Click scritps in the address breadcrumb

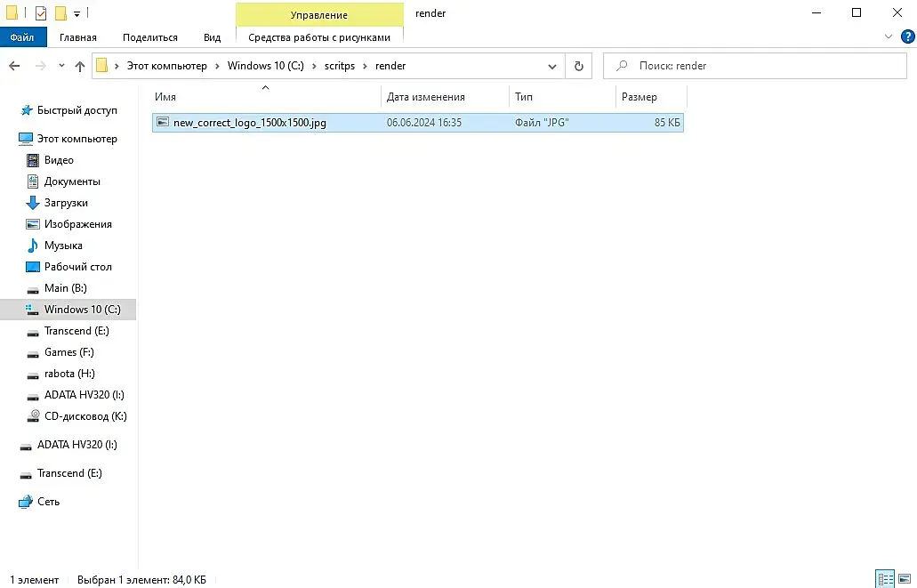click(339, 66)
